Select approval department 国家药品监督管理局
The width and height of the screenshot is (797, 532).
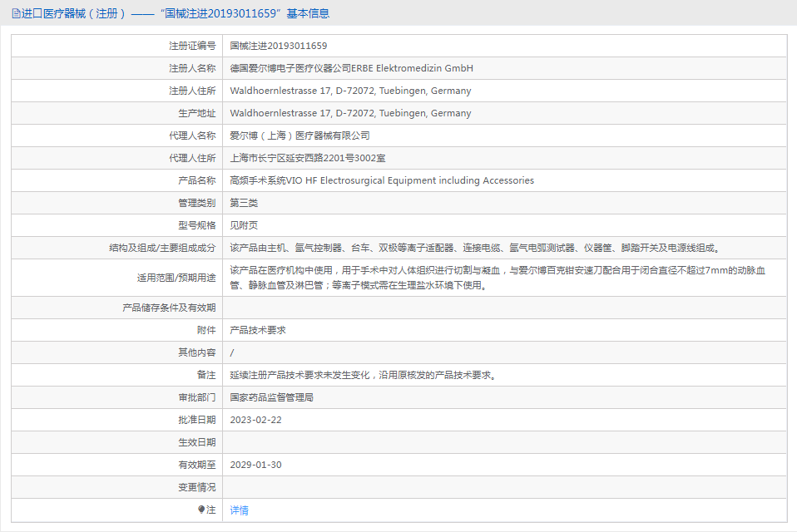pos(271,397)
